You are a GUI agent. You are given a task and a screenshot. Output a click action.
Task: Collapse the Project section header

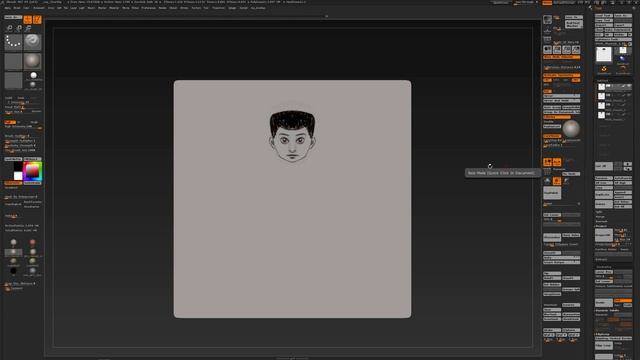tap(601, 226)
